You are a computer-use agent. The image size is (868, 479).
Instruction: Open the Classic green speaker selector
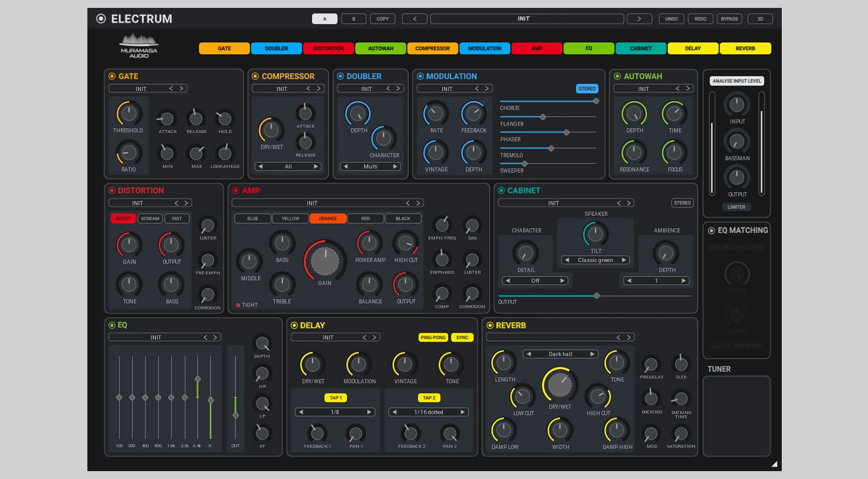(x=595, y=260)
